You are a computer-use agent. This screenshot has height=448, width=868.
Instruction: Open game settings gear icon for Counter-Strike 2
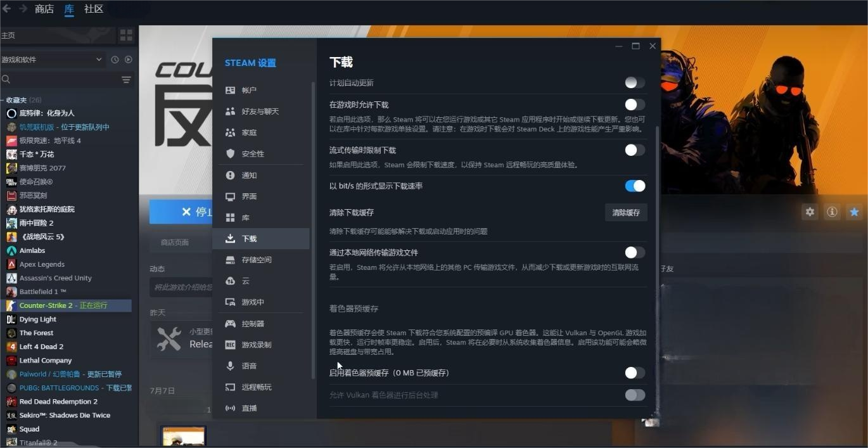click(810, 212)
